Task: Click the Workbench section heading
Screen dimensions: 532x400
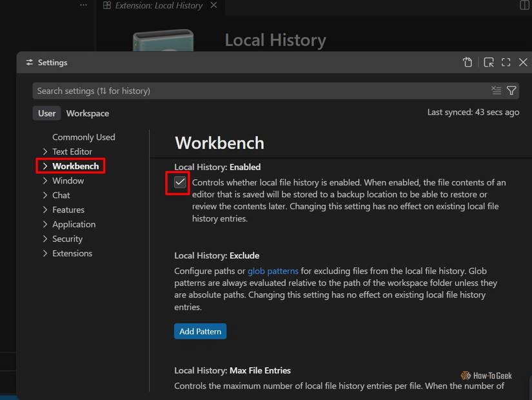Action: (x=219, y=143)
